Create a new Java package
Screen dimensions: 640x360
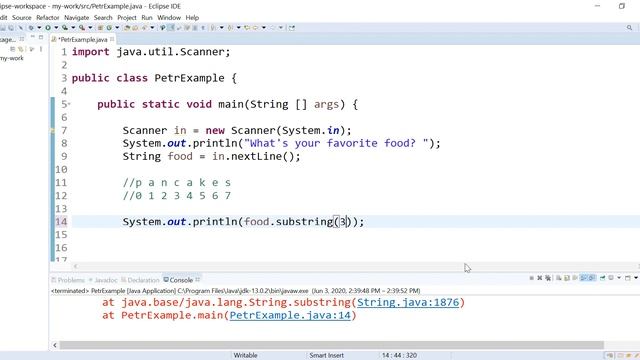tap(100, 28)
